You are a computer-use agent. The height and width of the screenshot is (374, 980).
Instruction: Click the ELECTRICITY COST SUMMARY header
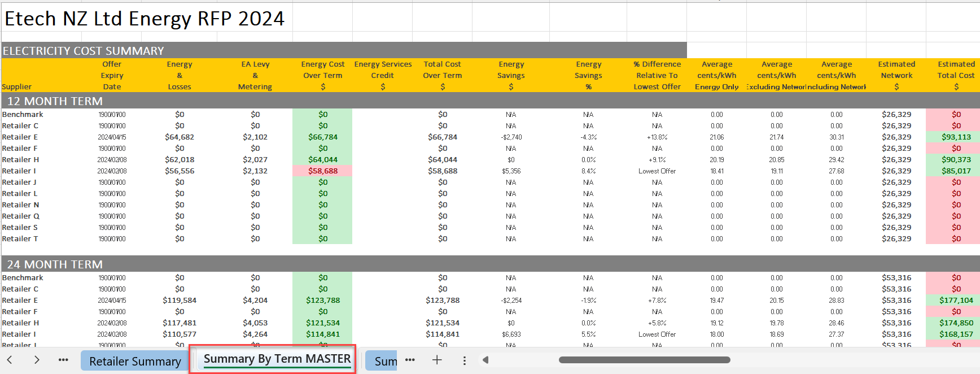pyautogui.click(x=84, y=51)
